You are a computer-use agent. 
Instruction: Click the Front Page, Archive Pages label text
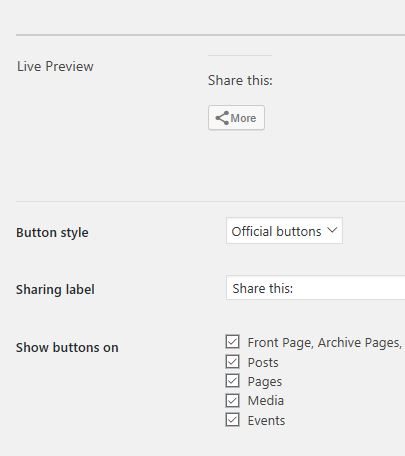coord(325,343)
